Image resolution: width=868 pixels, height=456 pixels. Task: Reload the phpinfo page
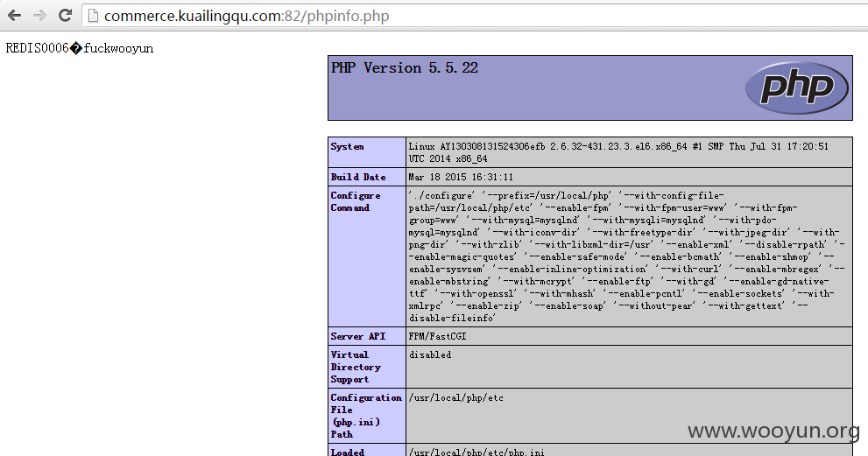[66, 15]
